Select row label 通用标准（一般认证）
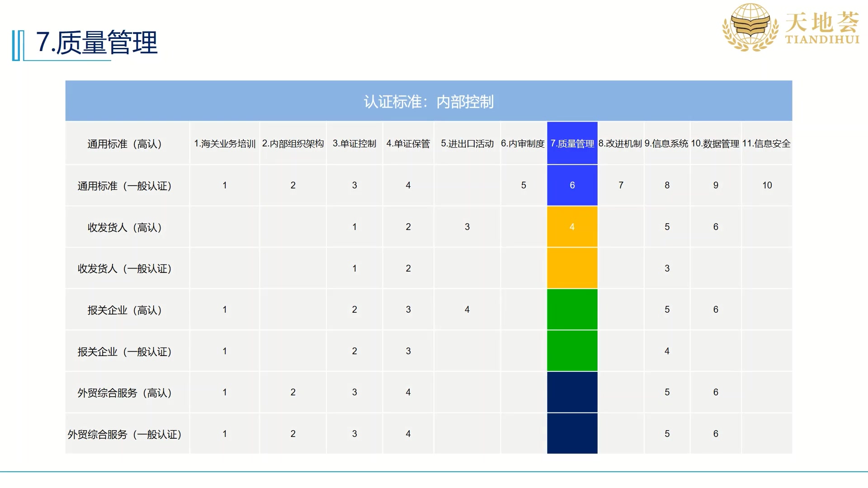The height and width of the screenshot is (488, 868). point(124,186)
